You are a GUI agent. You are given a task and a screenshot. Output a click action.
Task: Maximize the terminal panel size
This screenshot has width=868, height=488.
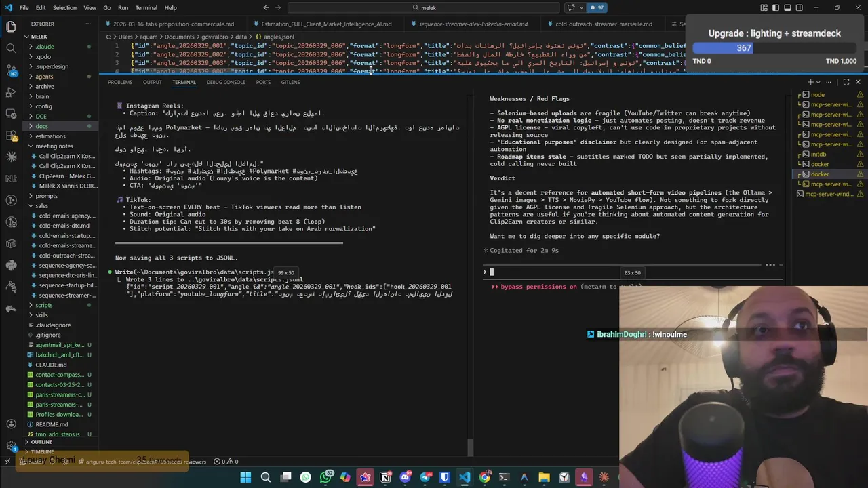(846, 82)
